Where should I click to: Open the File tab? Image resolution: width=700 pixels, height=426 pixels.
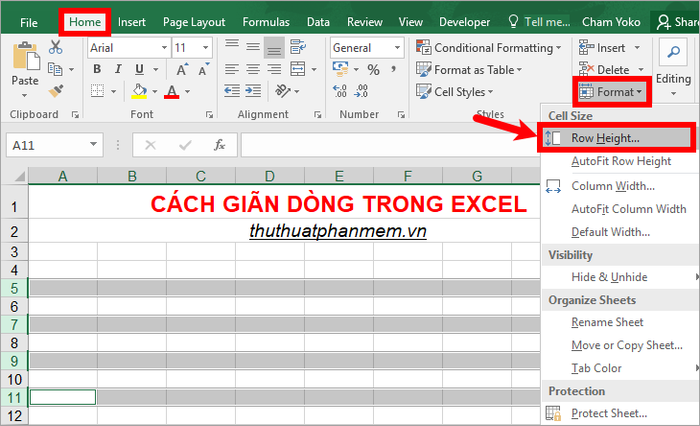pos(29,22)
